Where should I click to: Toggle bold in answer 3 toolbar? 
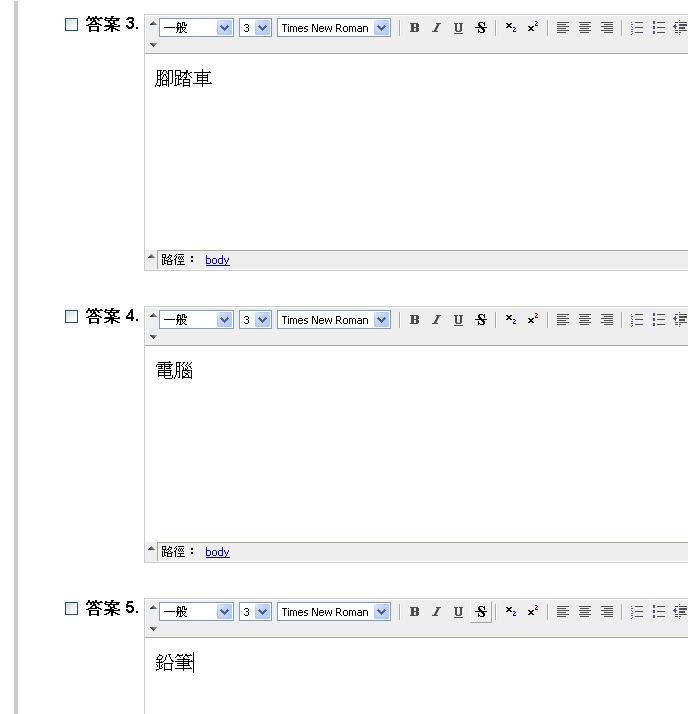(414, 28)
